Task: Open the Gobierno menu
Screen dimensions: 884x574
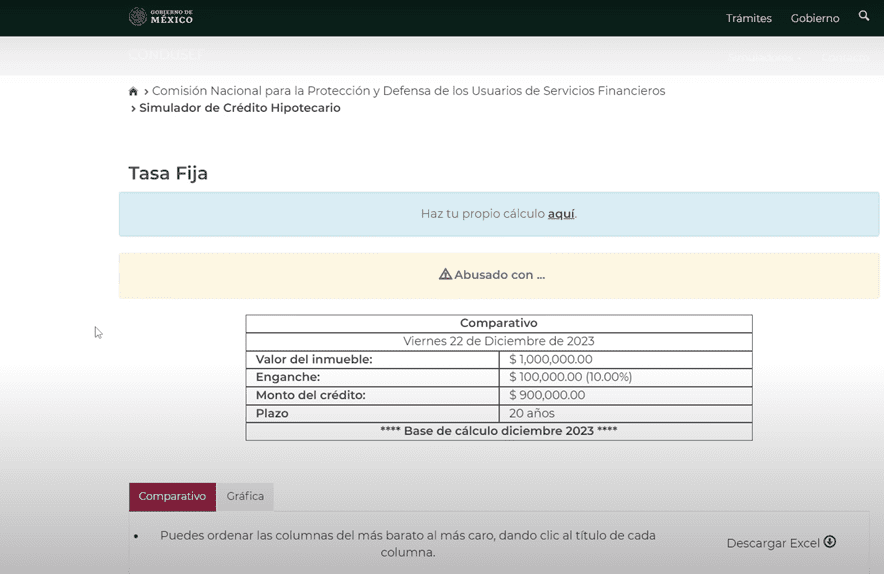Action: click(814, 18)
